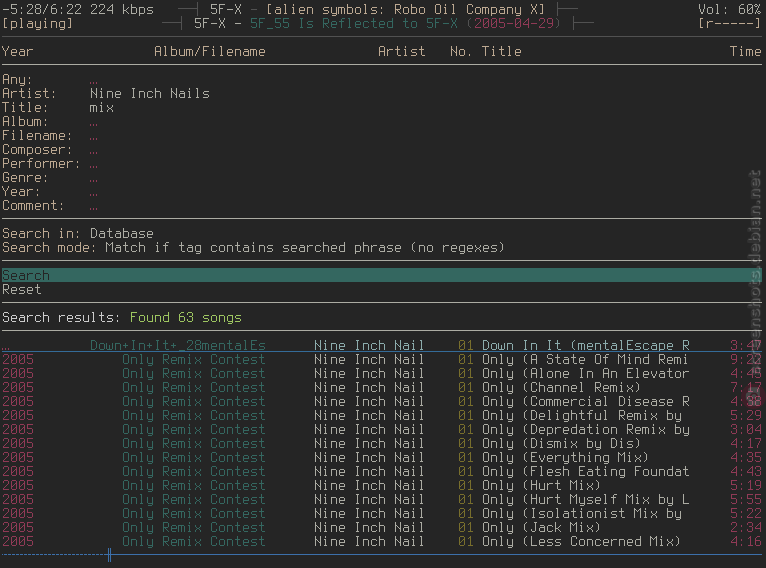Click the Vol: 60% indicator

click(x=729, y=9)
